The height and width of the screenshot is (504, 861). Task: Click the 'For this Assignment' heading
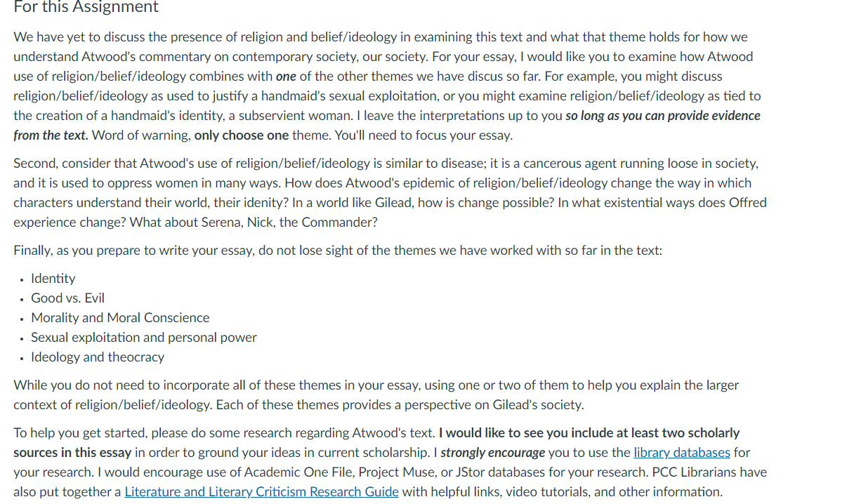coord(86,8)
